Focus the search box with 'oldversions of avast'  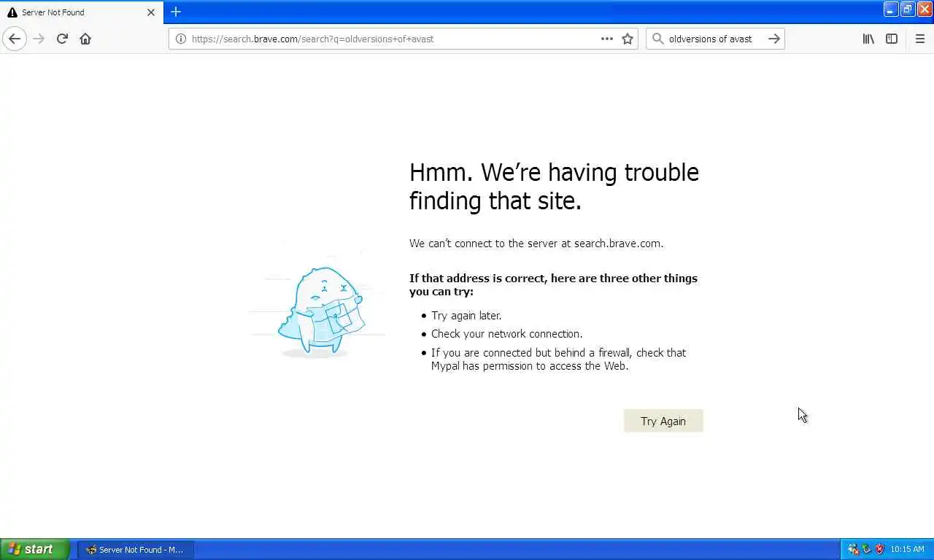[715, 39]
